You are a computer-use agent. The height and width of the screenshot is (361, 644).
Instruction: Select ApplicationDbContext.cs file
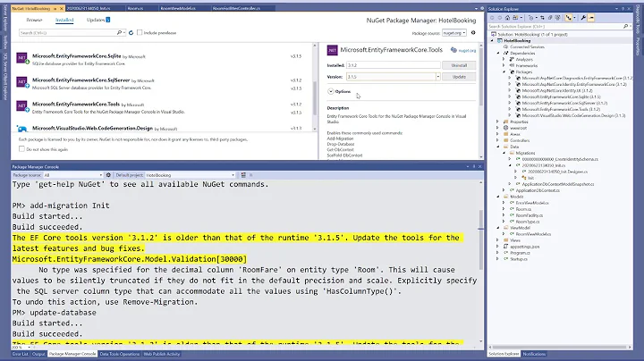click(x=538, y=190)
